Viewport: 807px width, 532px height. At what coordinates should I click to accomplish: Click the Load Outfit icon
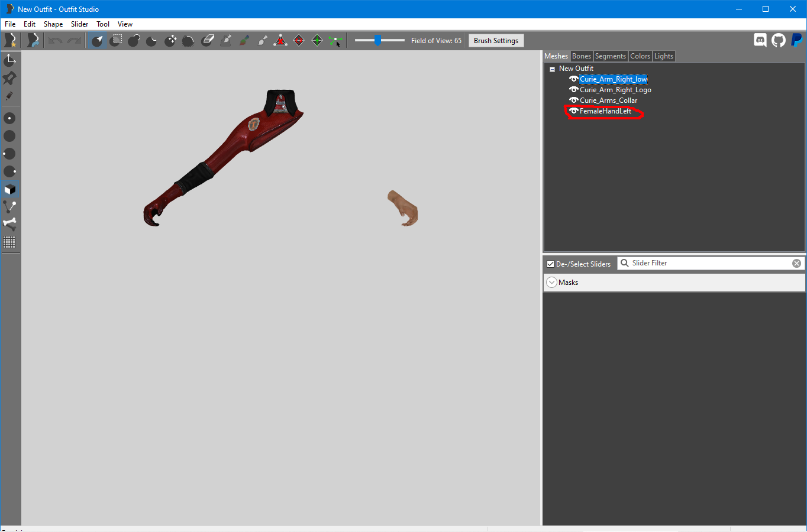coord(33,40)
